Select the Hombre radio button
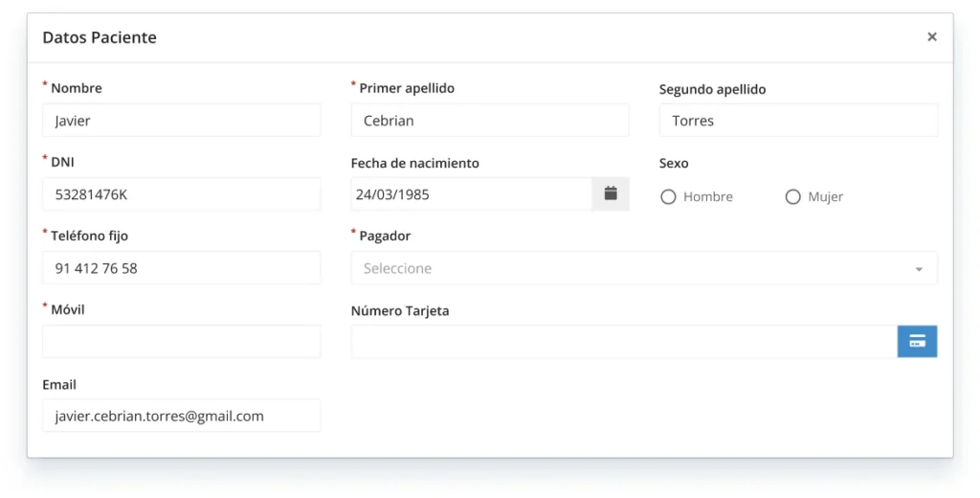 click(668, 196)
